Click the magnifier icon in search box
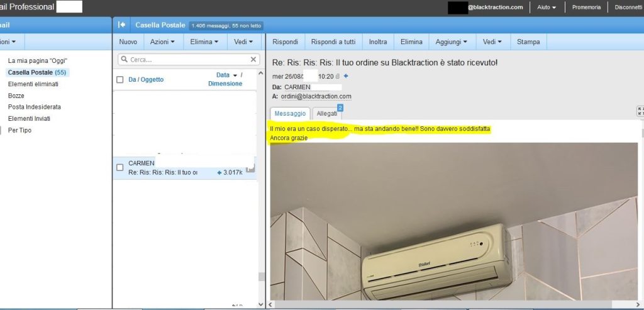Viewport: 644px width, 310px height. (x=124, y=60)
